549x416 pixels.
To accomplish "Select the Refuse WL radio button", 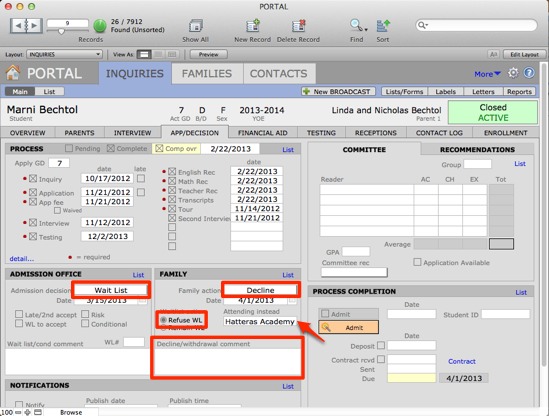I will (x=163, y=320).
